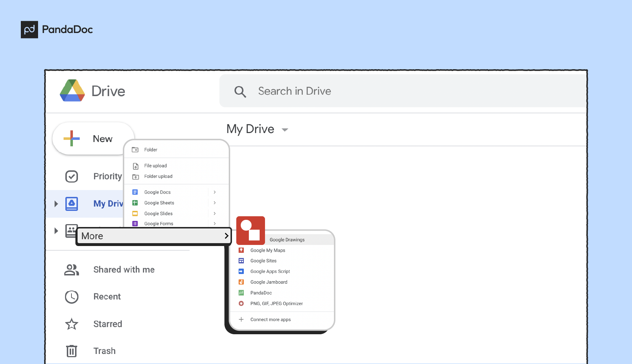Select Google My Maps from the submenu

tap(268, 250)
